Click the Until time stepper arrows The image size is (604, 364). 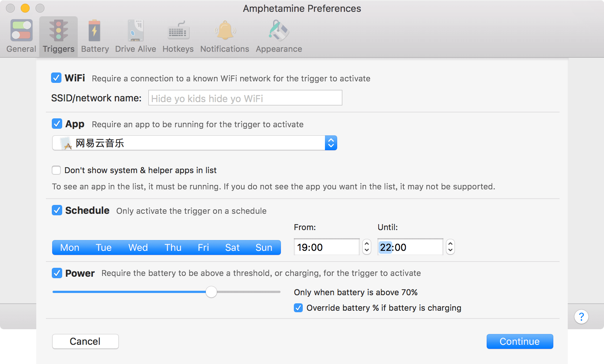click(450, 247)
